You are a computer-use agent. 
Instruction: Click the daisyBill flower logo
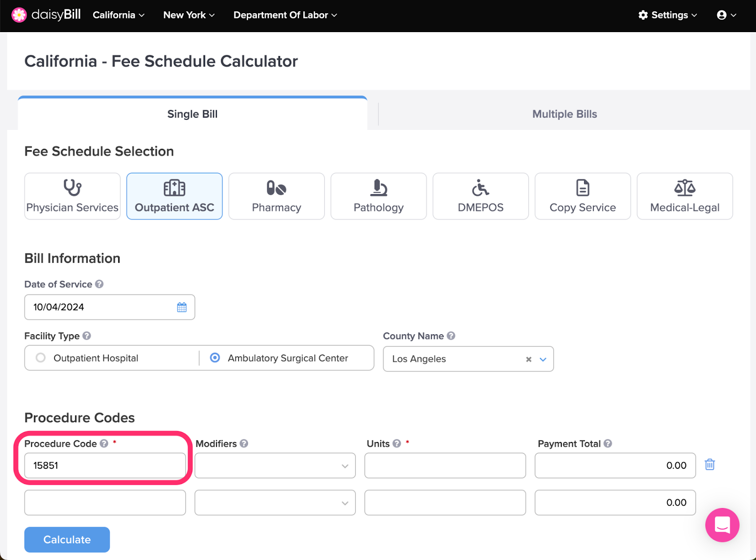pos(19,15)
